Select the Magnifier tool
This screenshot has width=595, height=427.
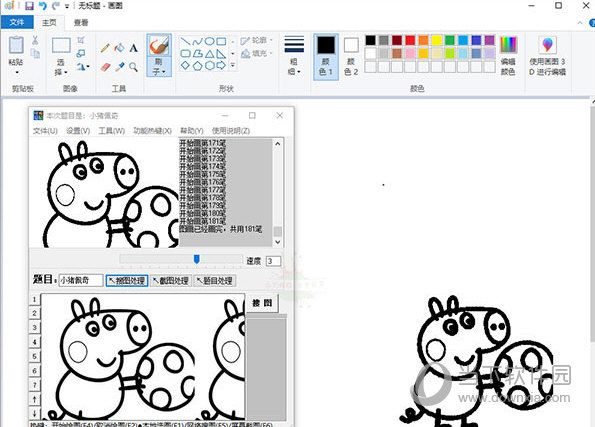click(x=133, y=67)
